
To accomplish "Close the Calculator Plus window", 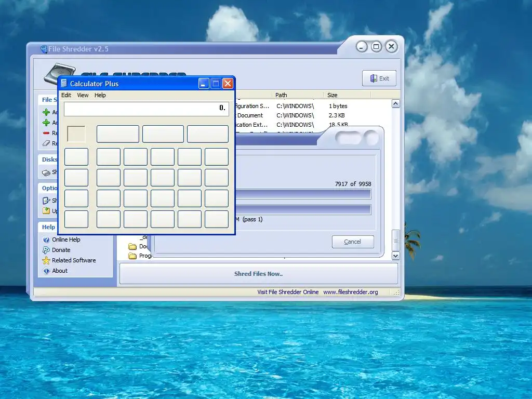I will click(x=228, y=84).
